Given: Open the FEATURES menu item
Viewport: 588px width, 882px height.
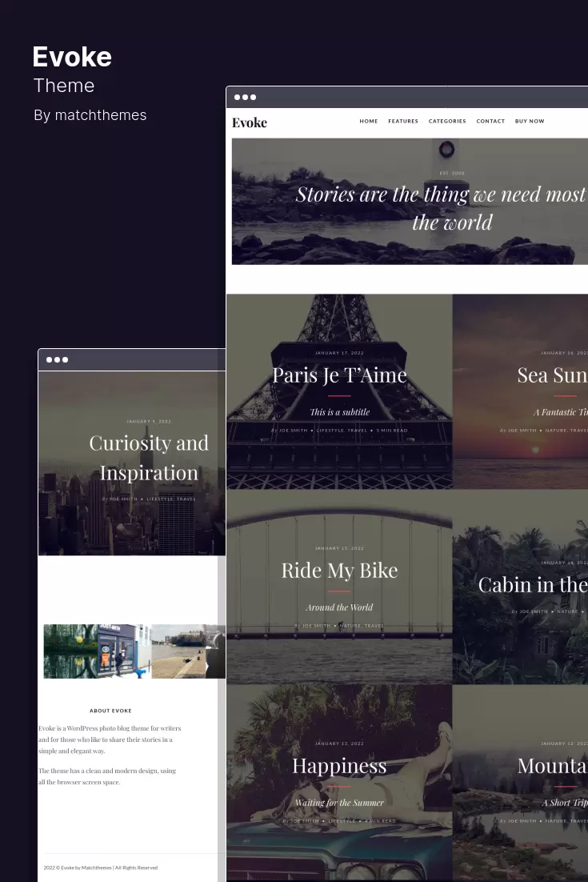Looking at the screenshot, I should 403,121.
